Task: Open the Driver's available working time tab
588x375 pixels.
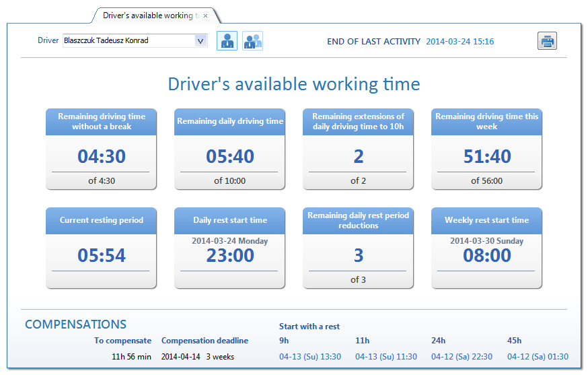Action: pos(151,15)
